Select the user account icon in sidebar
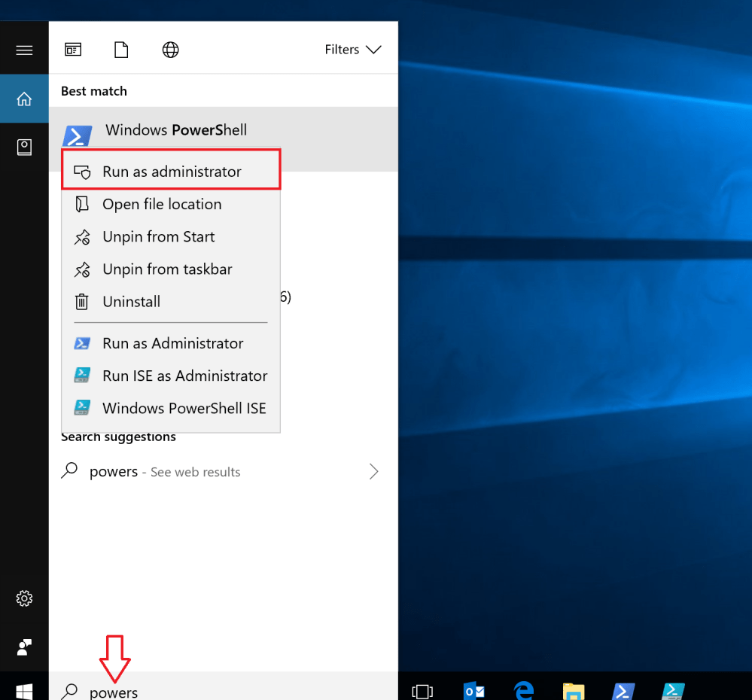The height and width of the screenshot is (700, 752). point(24,647)
